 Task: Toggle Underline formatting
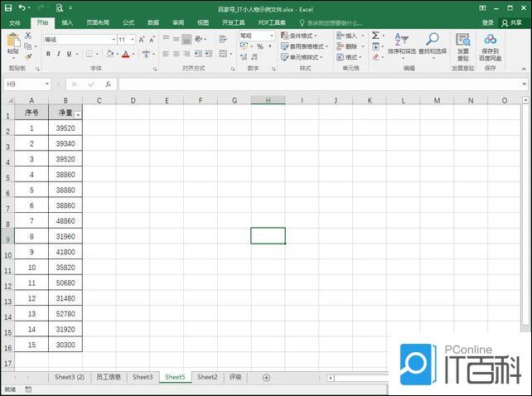point(69,54)
